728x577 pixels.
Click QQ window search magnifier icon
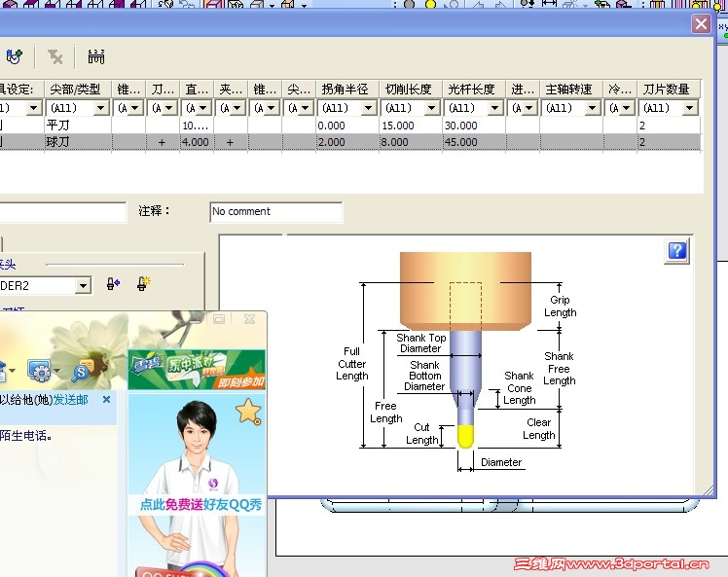point(82,371)
